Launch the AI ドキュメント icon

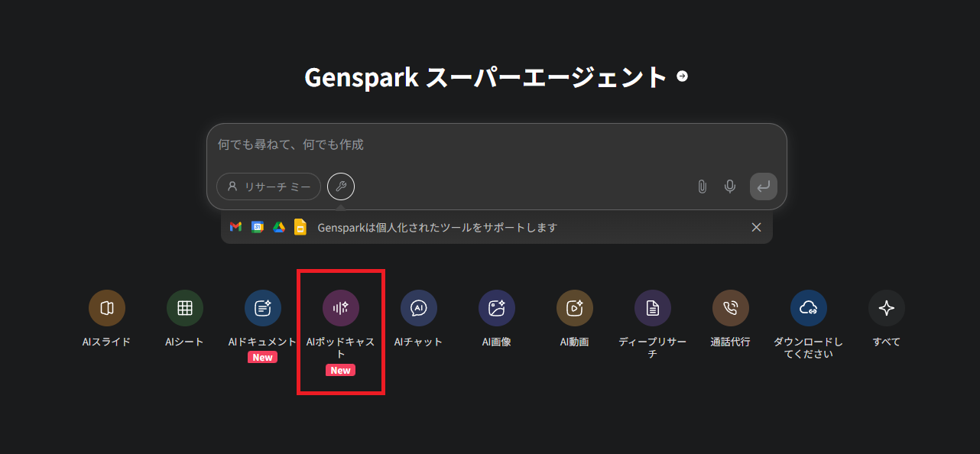[x=263, y=308]
